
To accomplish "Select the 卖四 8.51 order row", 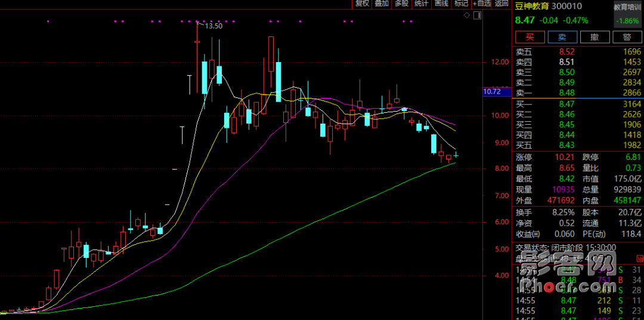I will click(578, 62).
